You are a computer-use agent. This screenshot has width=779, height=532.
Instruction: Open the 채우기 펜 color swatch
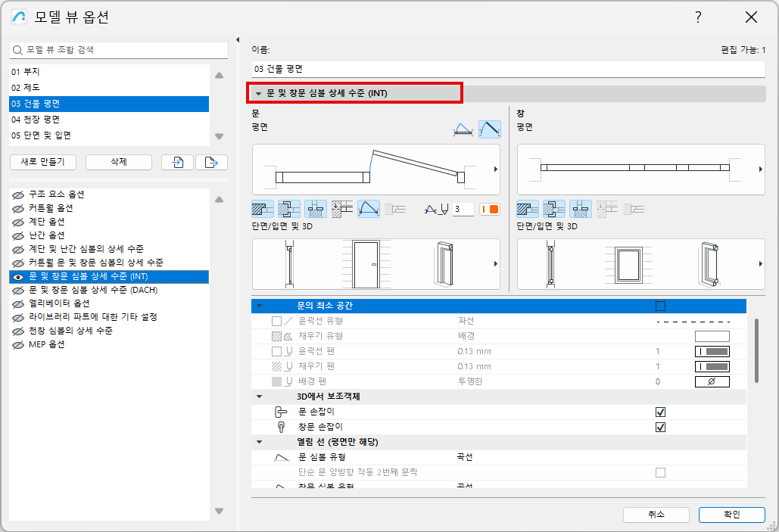pos(712,367)
